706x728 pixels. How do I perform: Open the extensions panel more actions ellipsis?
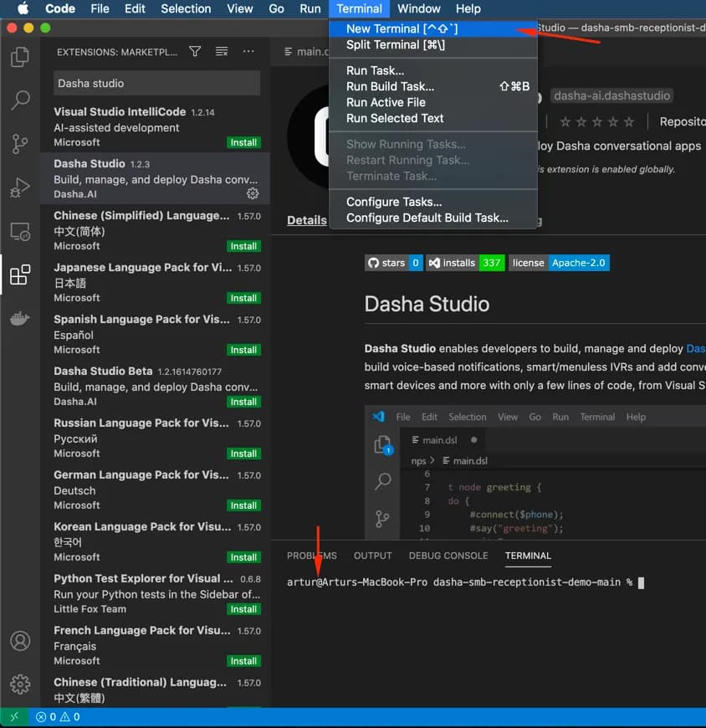[248, 52]
